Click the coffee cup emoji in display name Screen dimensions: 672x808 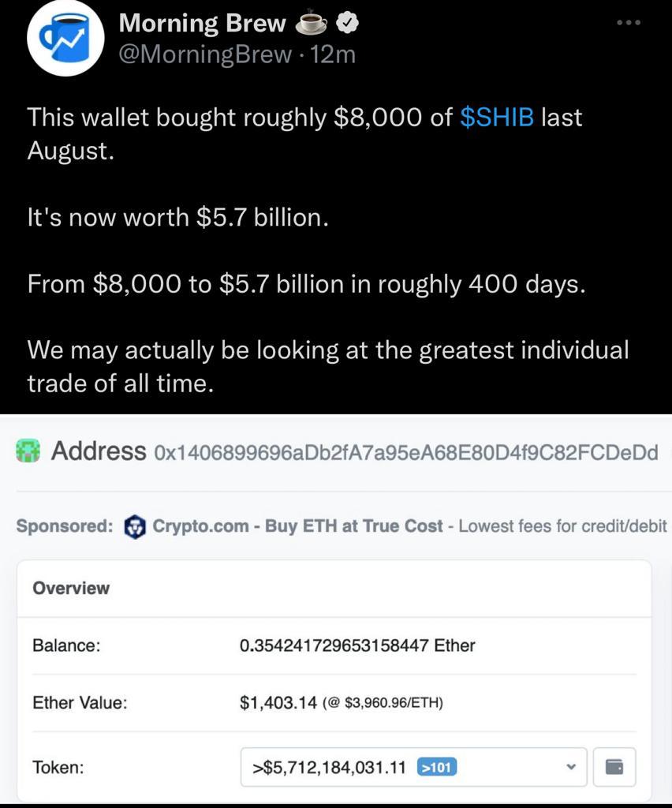click(x=311, y=24)
